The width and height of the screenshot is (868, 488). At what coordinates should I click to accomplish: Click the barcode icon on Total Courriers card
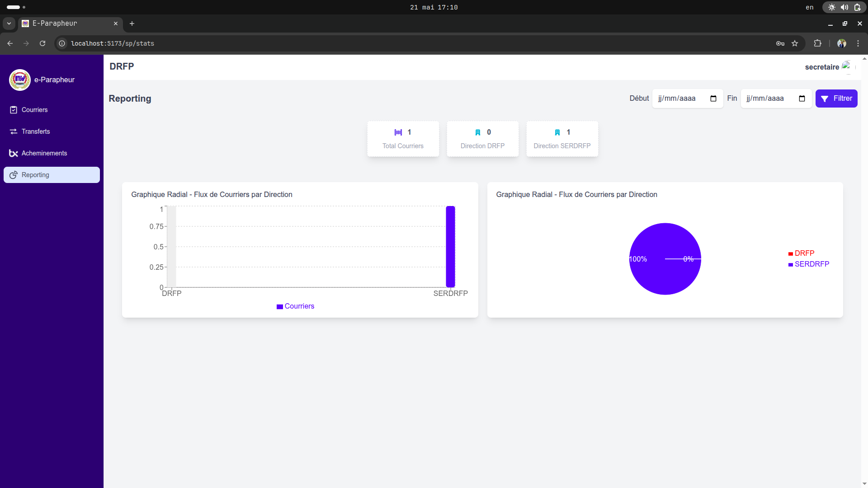398,132
